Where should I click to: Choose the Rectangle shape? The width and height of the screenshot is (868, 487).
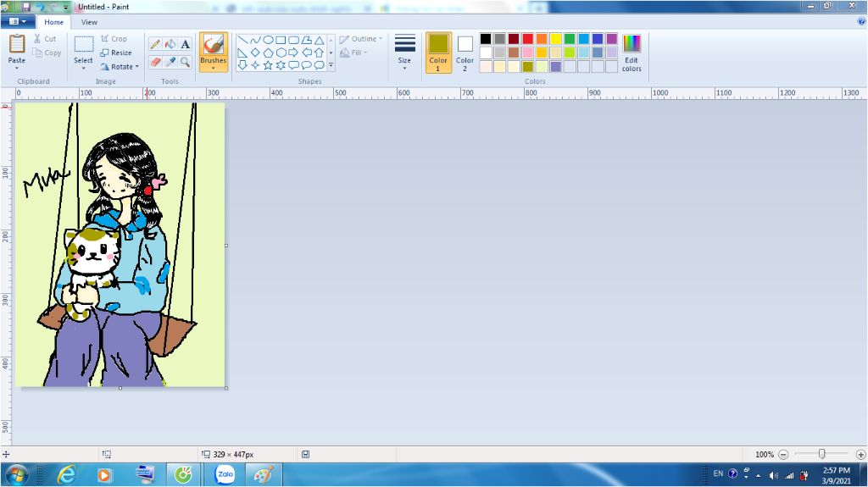coord(281,40)
